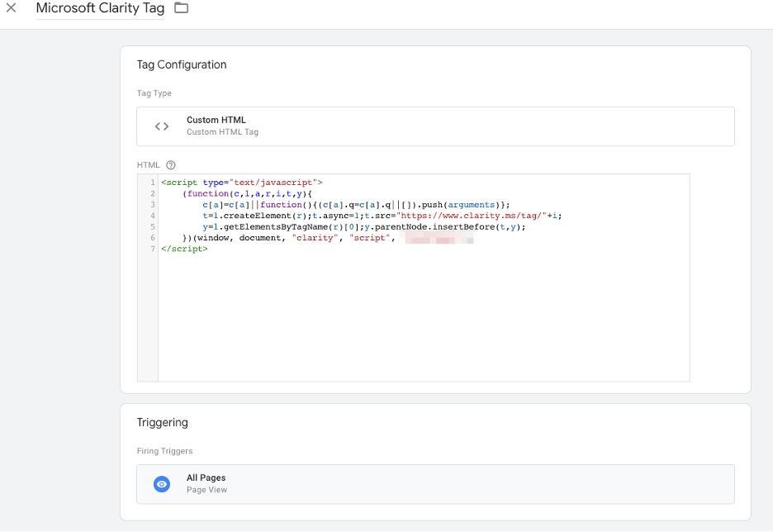Click the Firing Triggers label
This screenshot has width=773, height=532.
pyautogui.click(x=164, y=451)
